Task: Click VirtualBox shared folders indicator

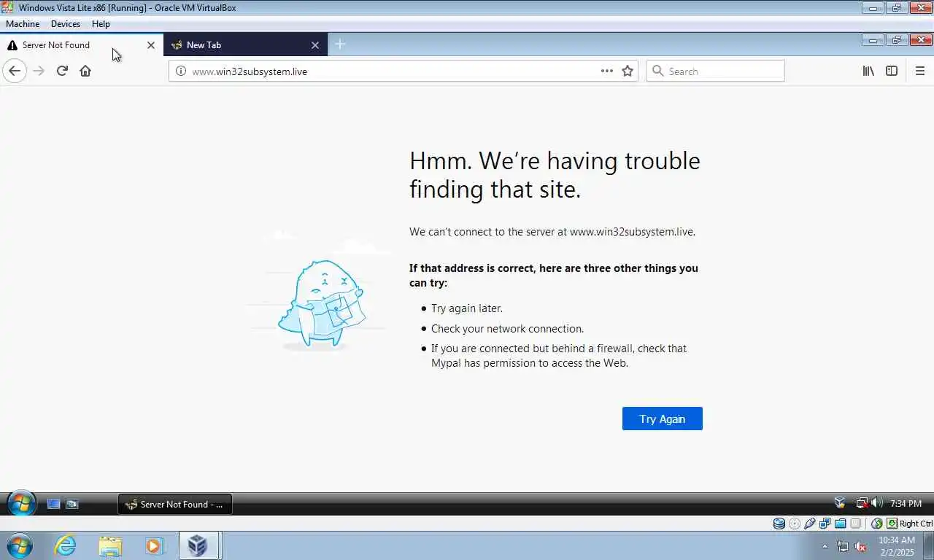Action: pyautogui.click(x=841, y=524)
